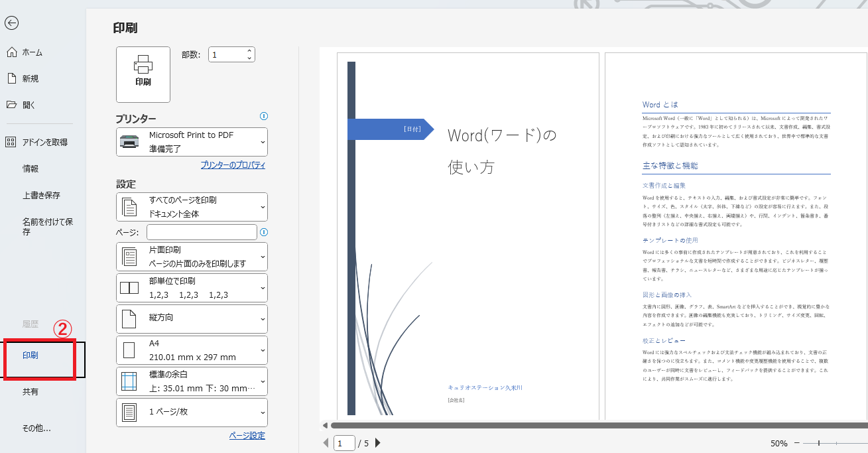
Task: Increase the number of copies
Action: point(249,50)
